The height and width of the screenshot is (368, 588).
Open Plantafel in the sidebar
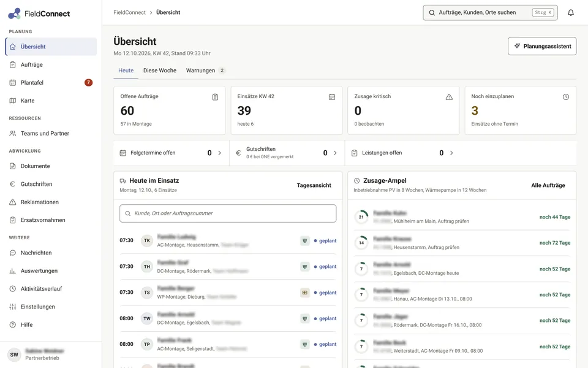51,83
